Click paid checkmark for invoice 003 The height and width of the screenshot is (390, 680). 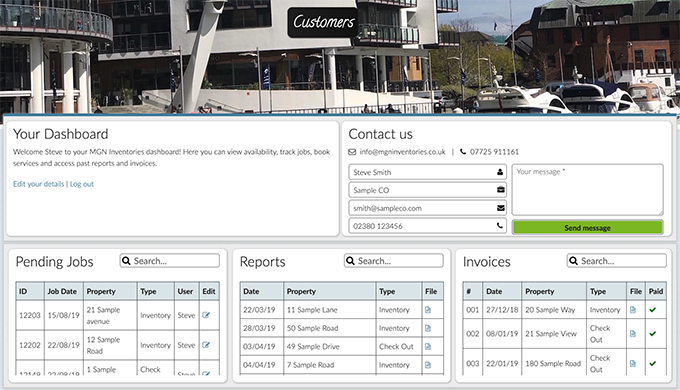pyautogui.click(x=653, y=364)
